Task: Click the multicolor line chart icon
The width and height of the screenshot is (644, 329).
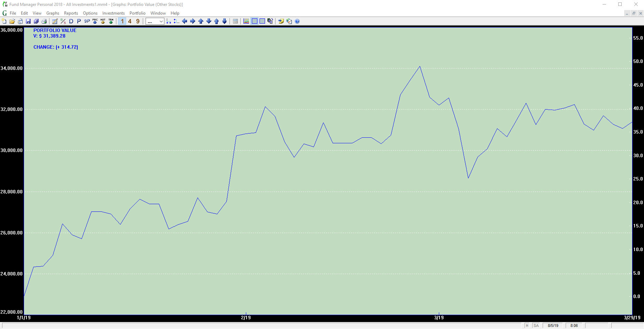Action: tap(246, 21)
